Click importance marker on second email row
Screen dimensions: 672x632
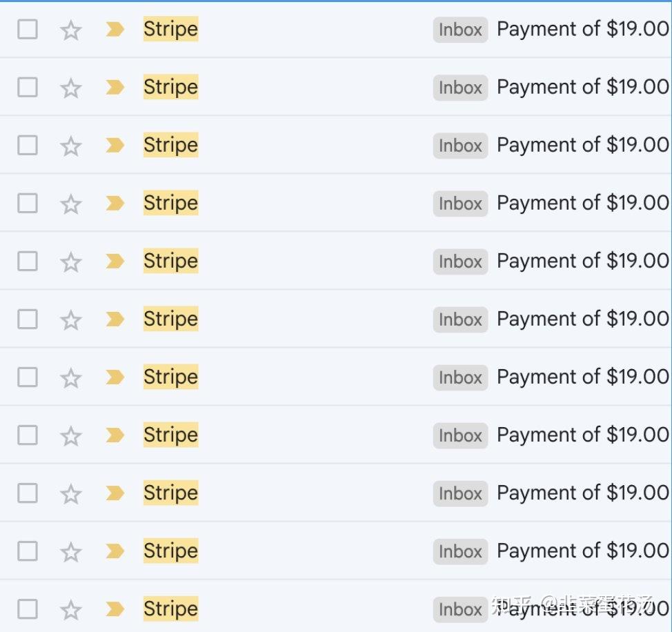pos(115,87)
